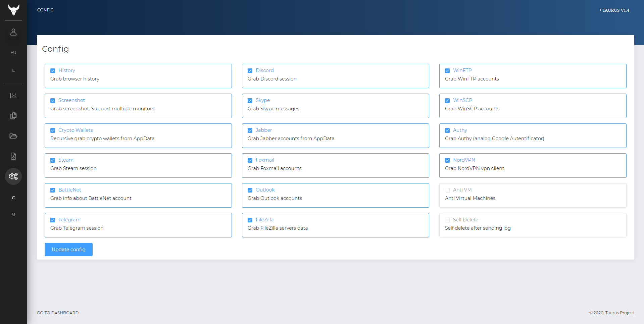Click 'Self delete after sending log' text
The width and height of the screenshot is (644, 324).
[x=478, y=228]
